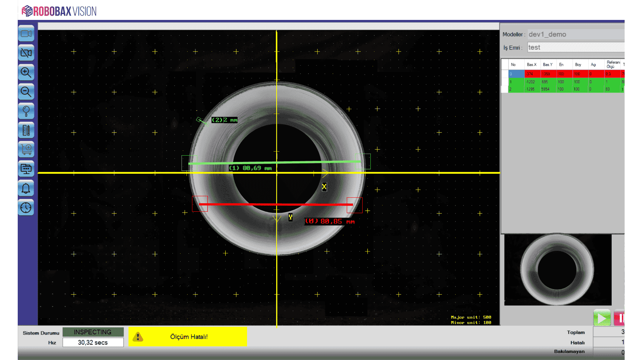The width and height of the screenshot is (644, 360).
Task: Click the Bakılamayan count value field
Action: pyautogui.click(x=609, y=352)
